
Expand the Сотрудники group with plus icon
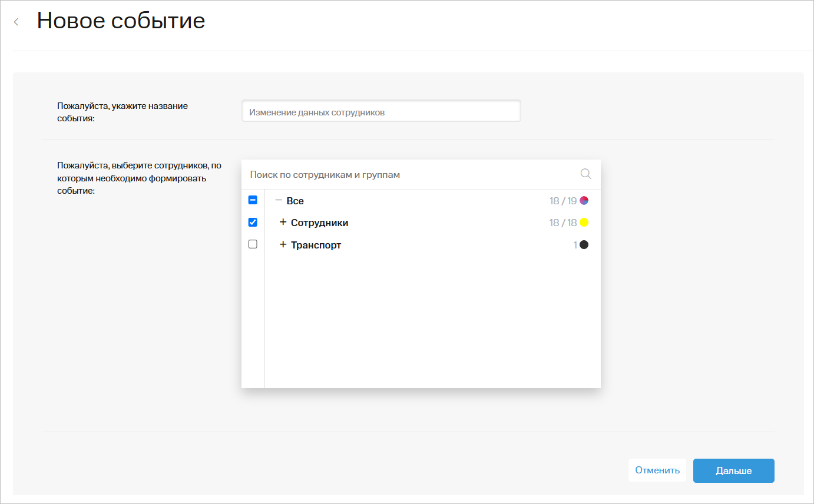283,223
